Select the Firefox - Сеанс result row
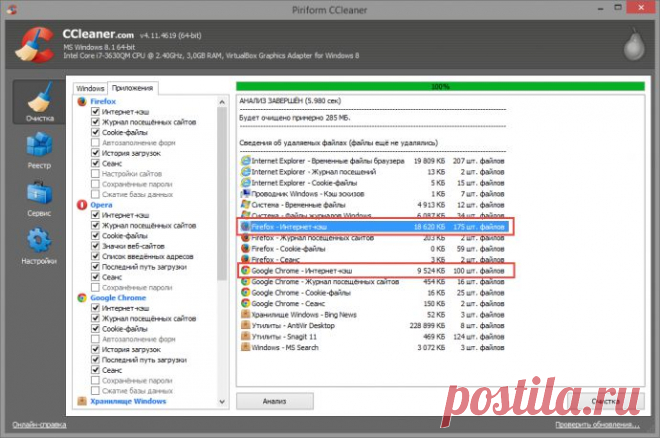The height and width of the screenshot is (438, 660). [x=374, y=260]
